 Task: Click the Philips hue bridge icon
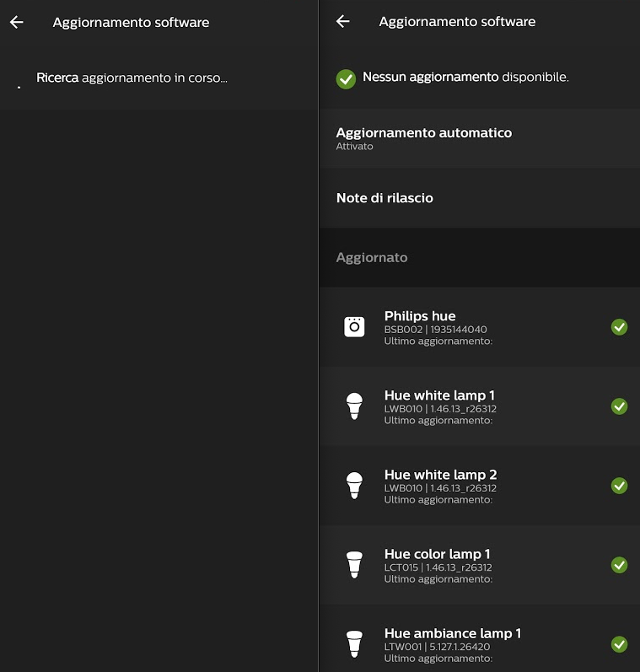[x=355, y=326]
